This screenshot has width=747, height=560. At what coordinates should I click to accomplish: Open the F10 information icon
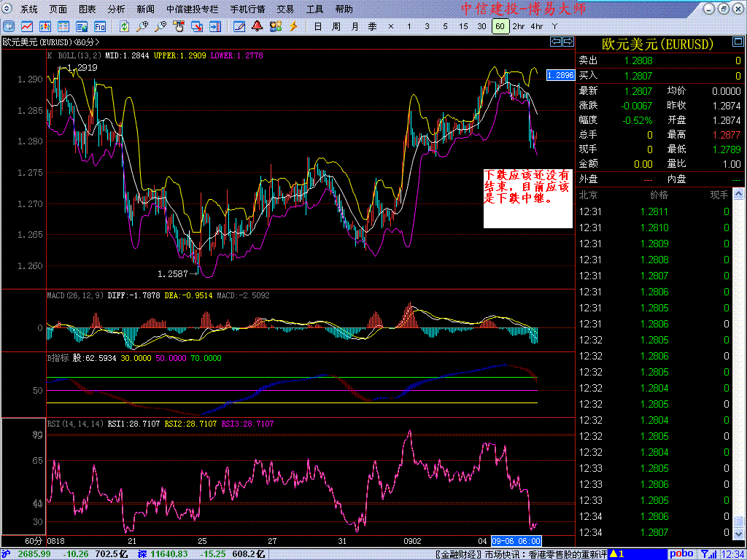point(100,26)
